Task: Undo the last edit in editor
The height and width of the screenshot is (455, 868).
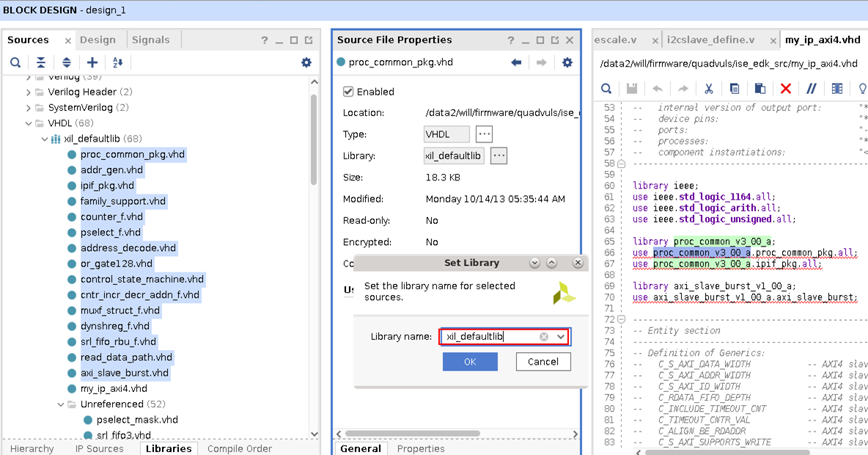Action: click(x=658, y=89)
